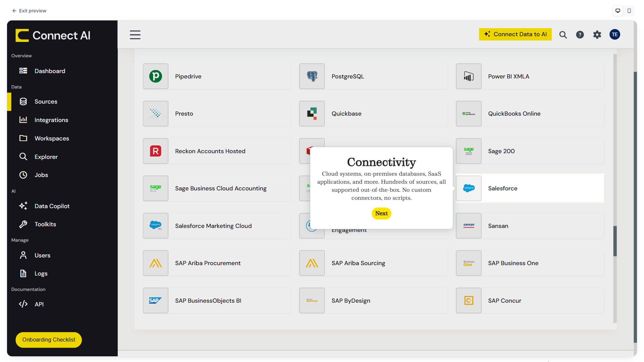
Task: Click the Connect Data to AI button
Action: point(515,34)
